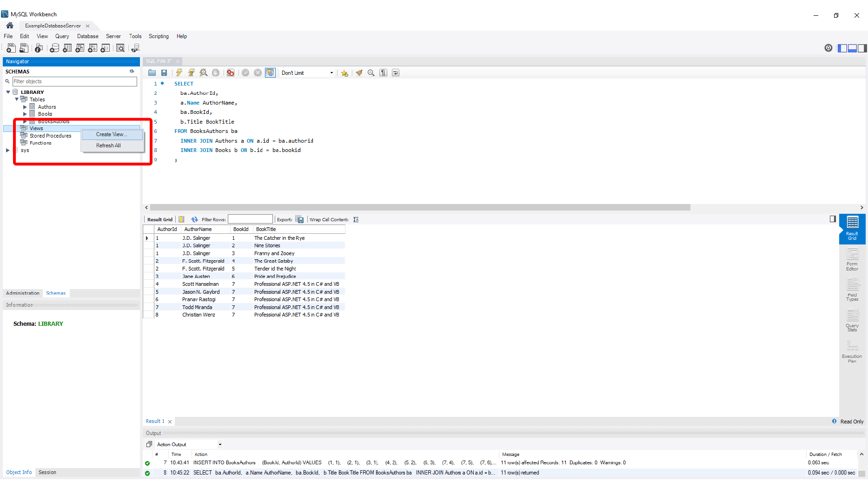
Task: Toggle wrap cell content icon
Action: pos(356,219)
